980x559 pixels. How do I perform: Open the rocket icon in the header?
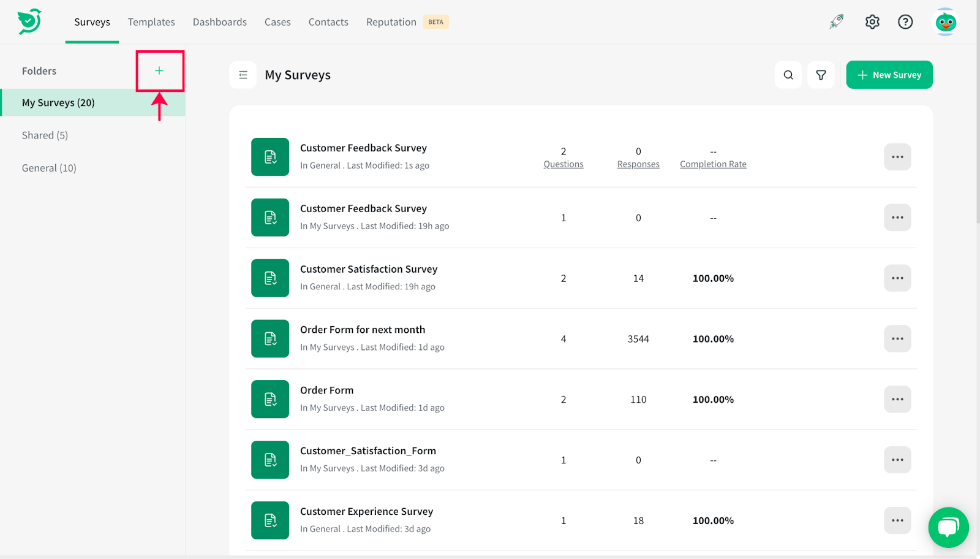click(x=837, y=21)
